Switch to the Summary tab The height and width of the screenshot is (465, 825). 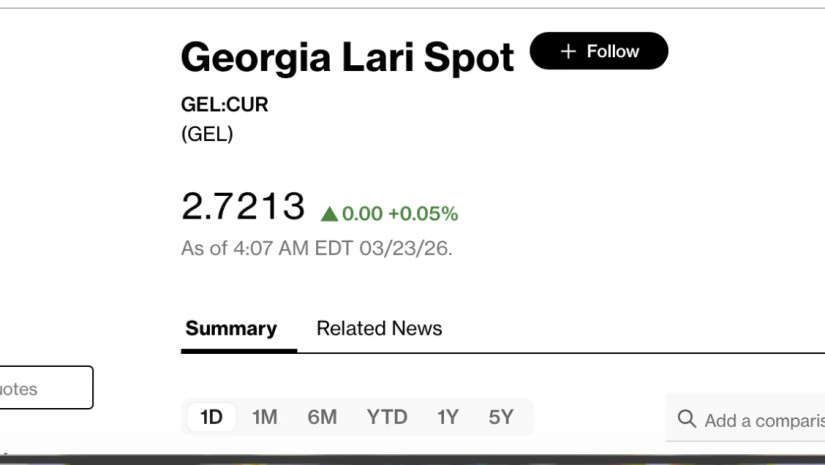click(231, 328)
